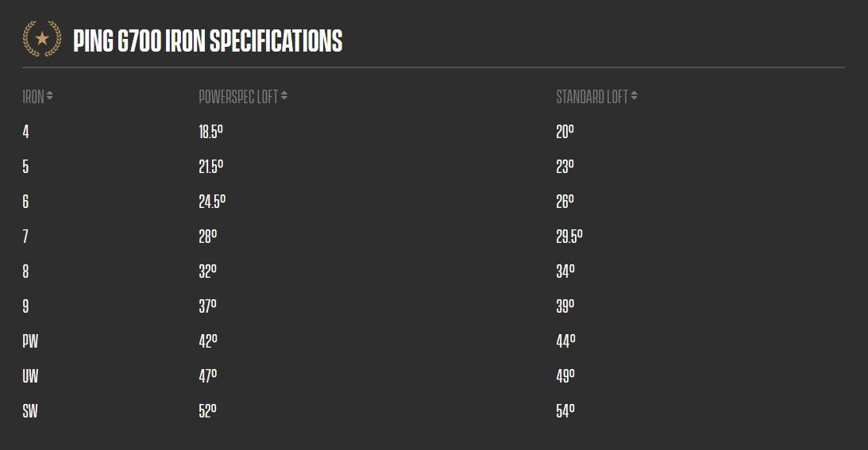The height and width of the screenshot is (450, 868).
Task: Click the 29.5° standard loft value
Action: (x=569, y=237)
